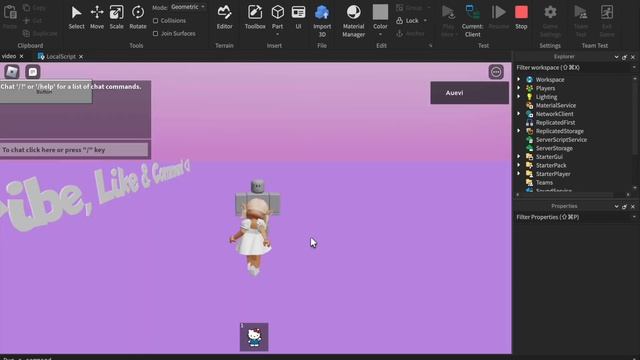Open the Toolbox

[x=255, y=17]
